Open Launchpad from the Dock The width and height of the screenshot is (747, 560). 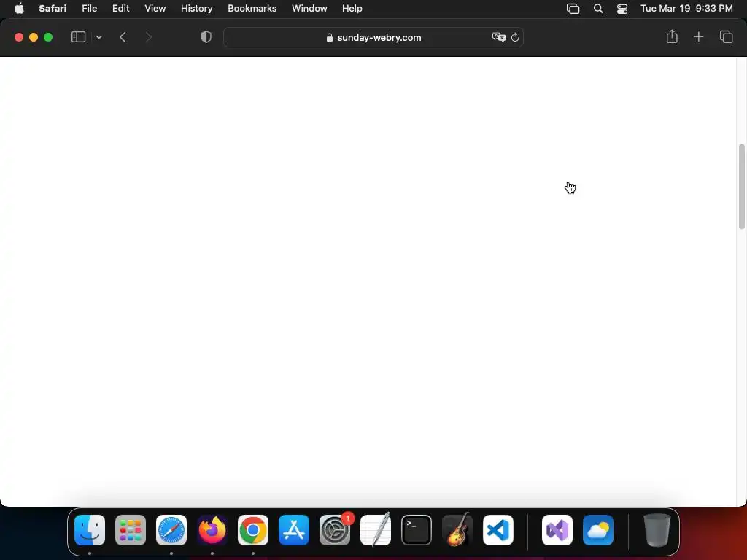131,530
